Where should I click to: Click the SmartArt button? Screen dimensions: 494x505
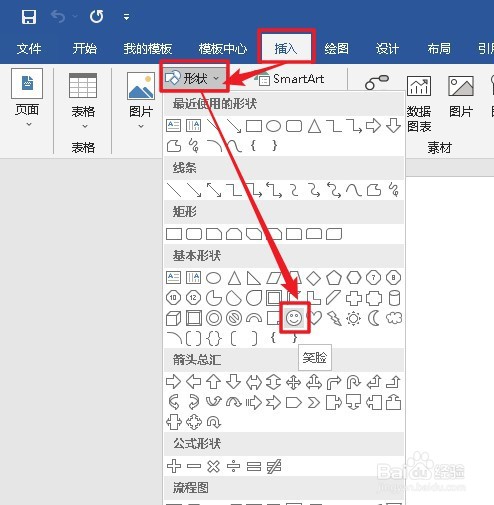(x=289, y=79)
